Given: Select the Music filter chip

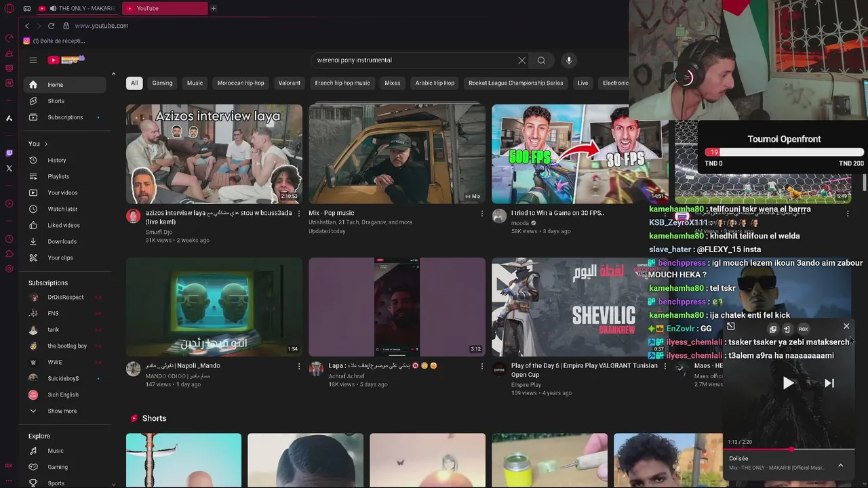Looking at the screenshot, I should [x=195, y=83].
